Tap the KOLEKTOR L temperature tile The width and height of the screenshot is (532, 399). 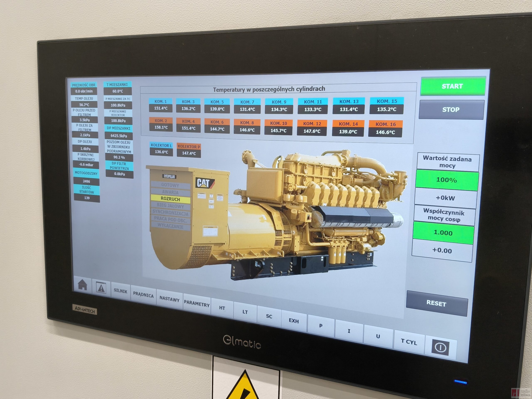(161, 149)
